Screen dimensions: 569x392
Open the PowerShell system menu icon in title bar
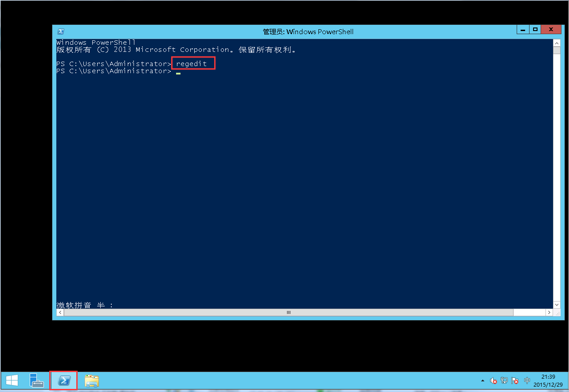(x=61, y=31)
